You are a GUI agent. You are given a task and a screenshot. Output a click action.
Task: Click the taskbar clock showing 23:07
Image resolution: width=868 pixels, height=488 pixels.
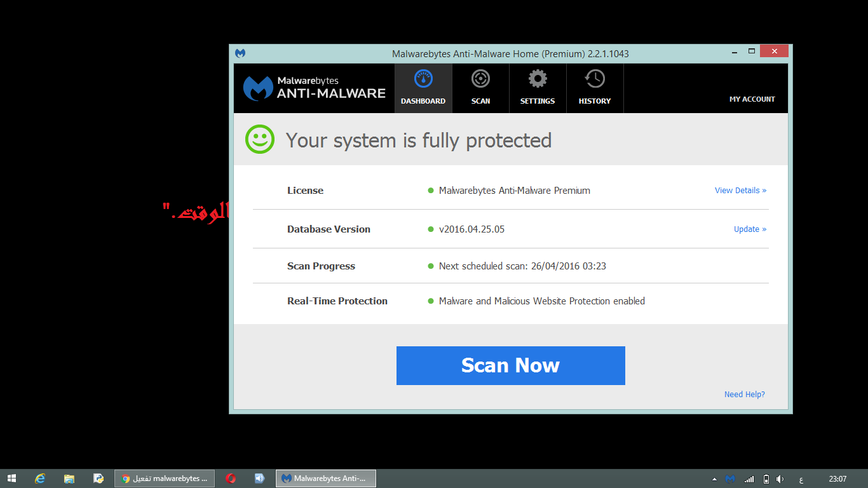(837, 479)
